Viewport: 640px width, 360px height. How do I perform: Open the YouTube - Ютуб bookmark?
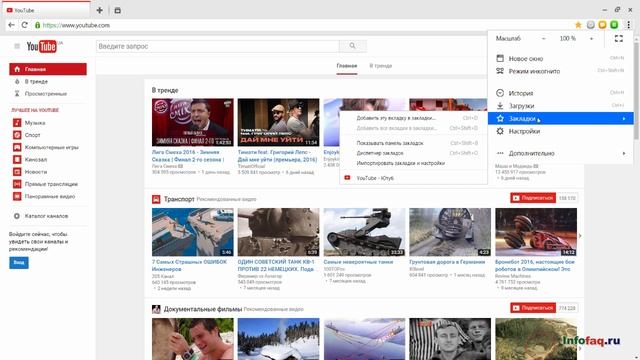coord(413,178)
